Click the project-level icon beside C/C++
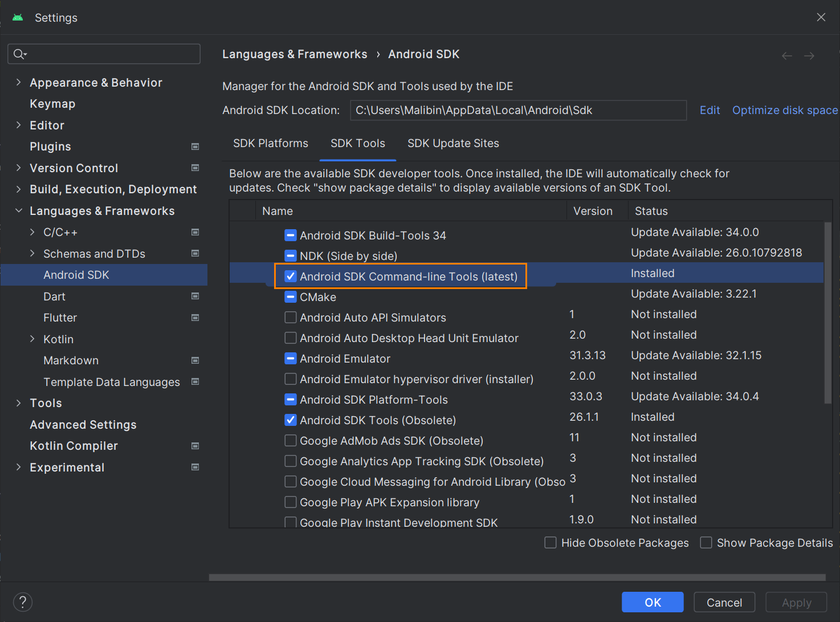The width and height of the screenshot is (840, 622). [195, 232]
